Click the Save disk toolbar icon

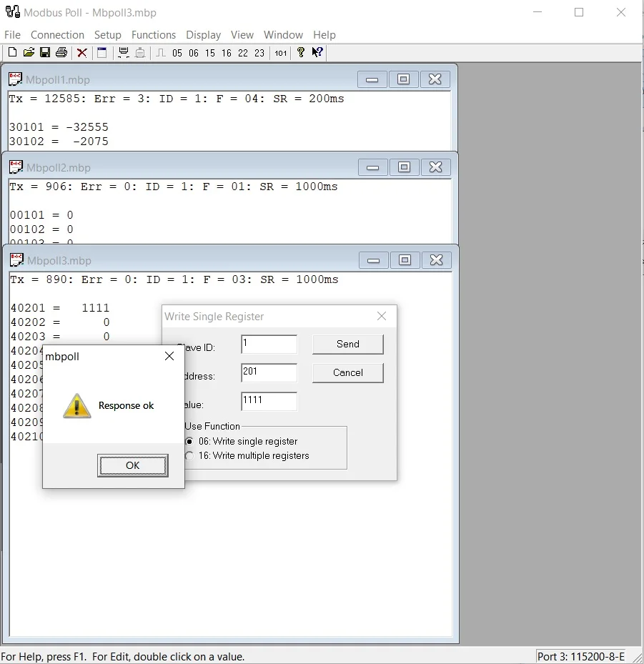coord(45,52)
